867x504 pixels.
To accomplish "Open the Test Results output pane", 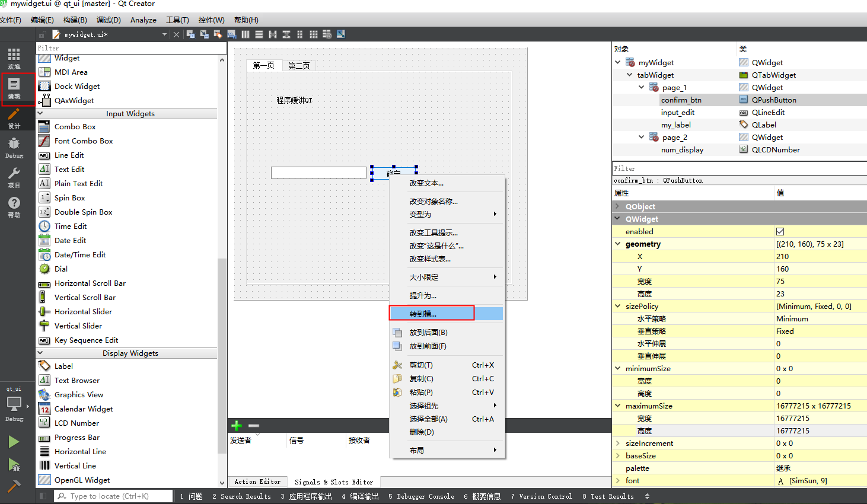I will [608, 496].
